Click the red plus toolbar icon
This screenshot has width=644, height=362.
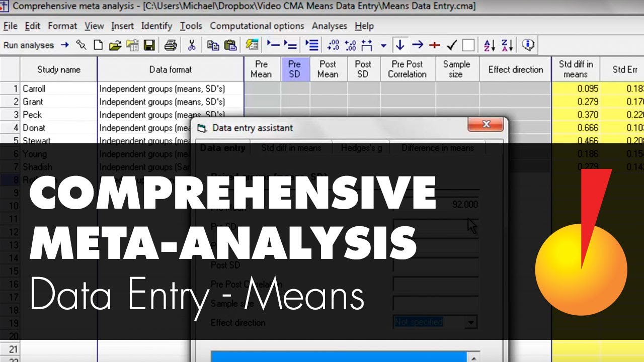tap(434, 45)
